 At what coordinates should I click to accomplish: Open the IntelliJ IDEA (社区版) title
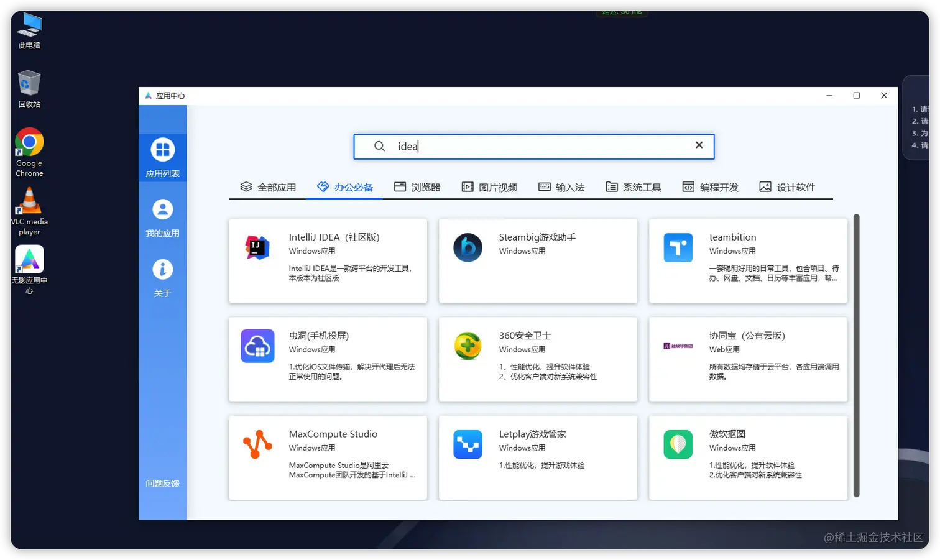pos(334,237)
